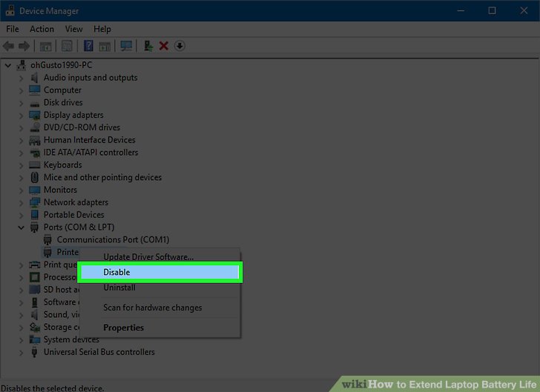Collapse the ohGusto1990-PC root node
540x392 pixels.
(x=8, y=65)
